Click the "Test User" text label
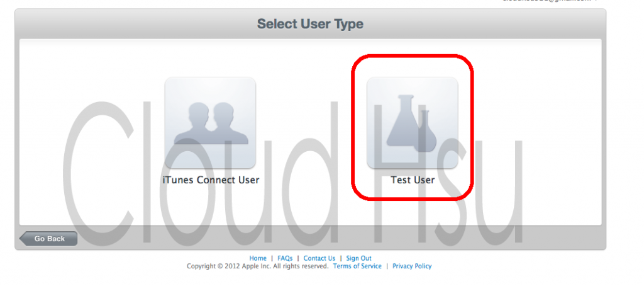 [x=413, y=180]
